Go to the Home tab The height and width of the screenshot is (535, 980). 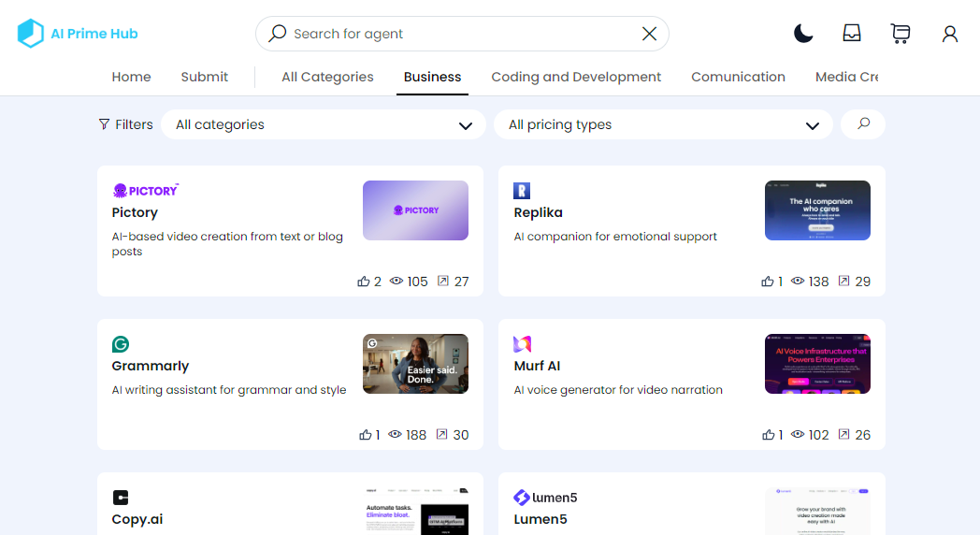tap(131, 77)
